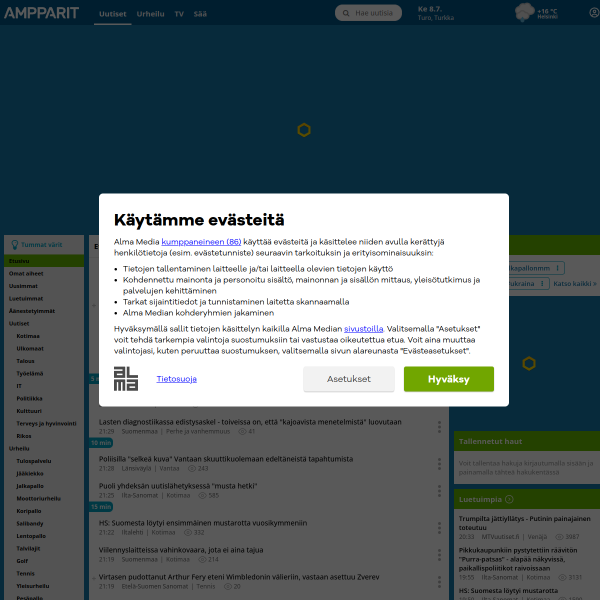Open menu for Poliisilla selkeä kuva article
Viewport: 600px width, 600px height.
click(439, 464)
